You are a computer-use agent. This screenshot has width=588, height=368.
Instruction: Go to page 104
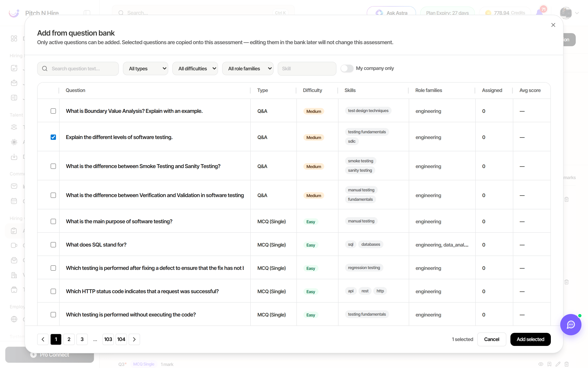click(121, 339)
